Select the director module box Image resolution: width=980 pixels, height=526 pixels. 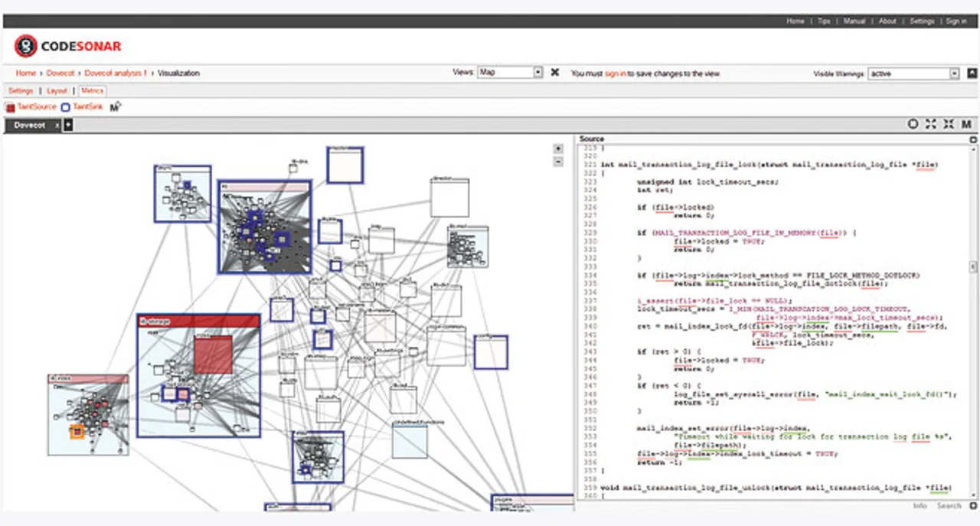[x=449, y=198]
